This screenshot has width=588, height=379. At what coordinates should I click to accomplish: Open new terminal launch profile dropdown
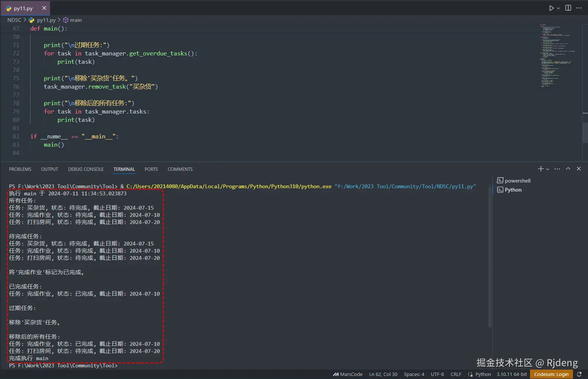click(548, 169)
